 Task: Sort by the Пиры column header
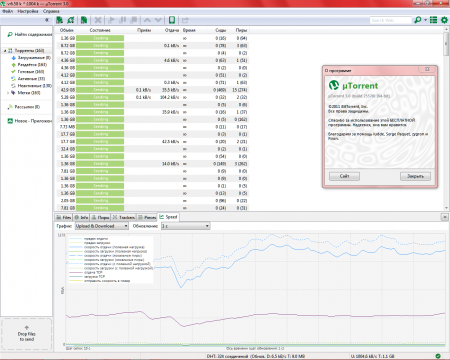click(241, 30)
